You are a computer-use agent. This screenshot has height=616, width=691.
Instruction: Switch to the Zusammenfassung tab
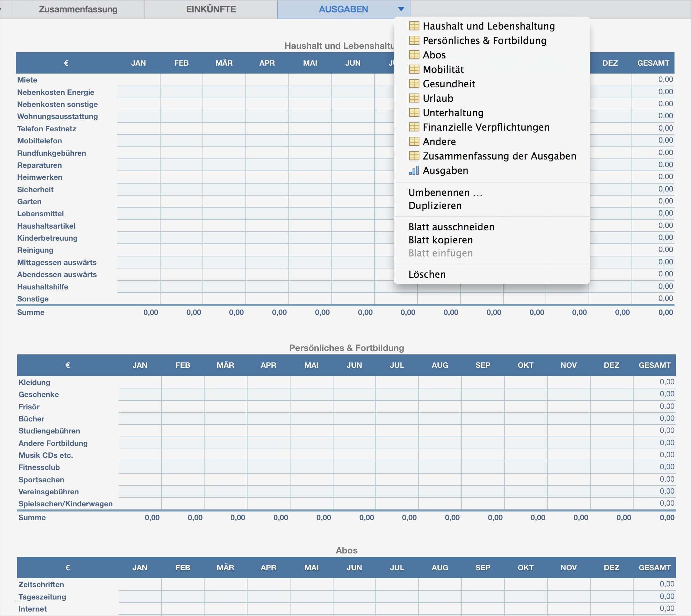[x=78, y=9]
